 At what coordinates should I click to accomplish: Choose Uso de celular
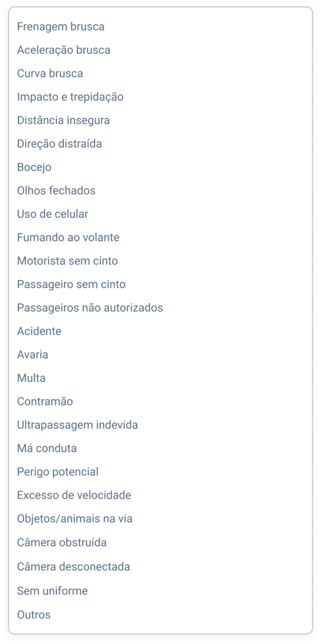click(x=160, y=214)
